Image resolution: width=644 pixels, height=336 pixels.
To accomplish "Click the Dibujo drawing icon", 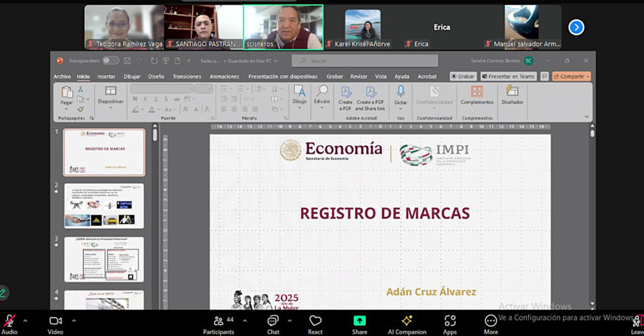I will (299, 91).
